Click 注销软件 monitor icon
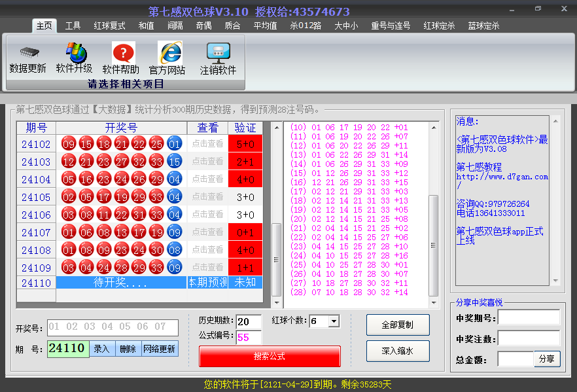This screenshot has height=392, width=577. (219, 53)
